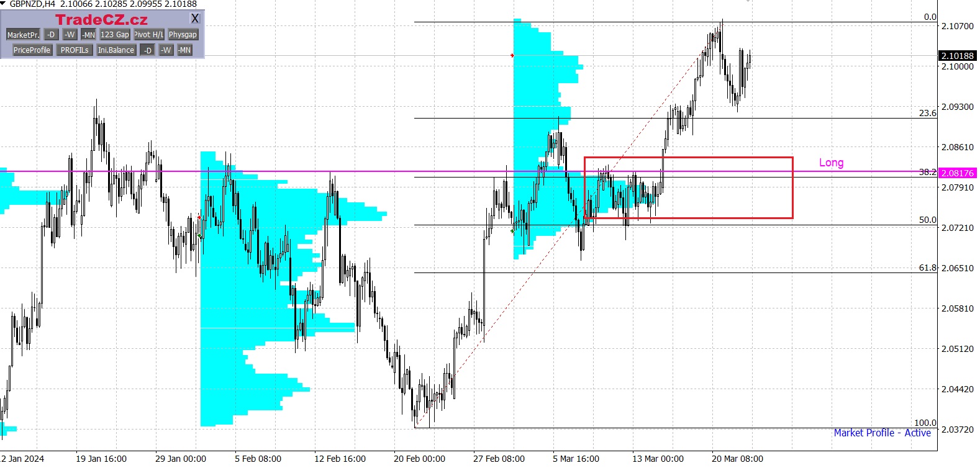Open the PriceProfile view

tap(32, 50)
